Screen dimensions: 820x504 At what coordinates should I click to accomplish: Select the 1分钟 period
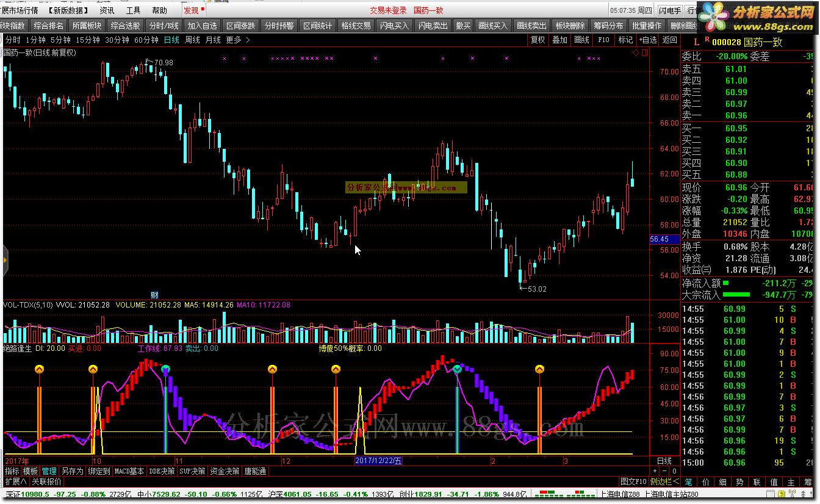click(36, 40)
